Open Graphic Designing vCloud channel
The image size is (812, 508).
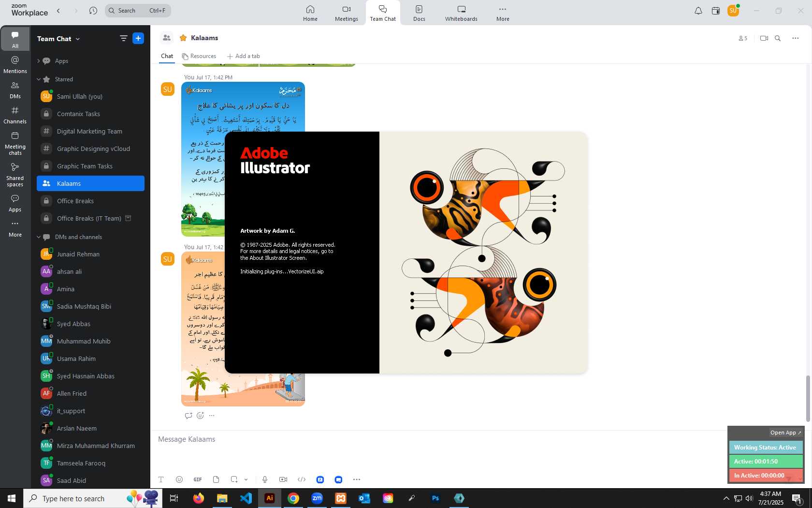pyautogui.click(x=90, y=149)
